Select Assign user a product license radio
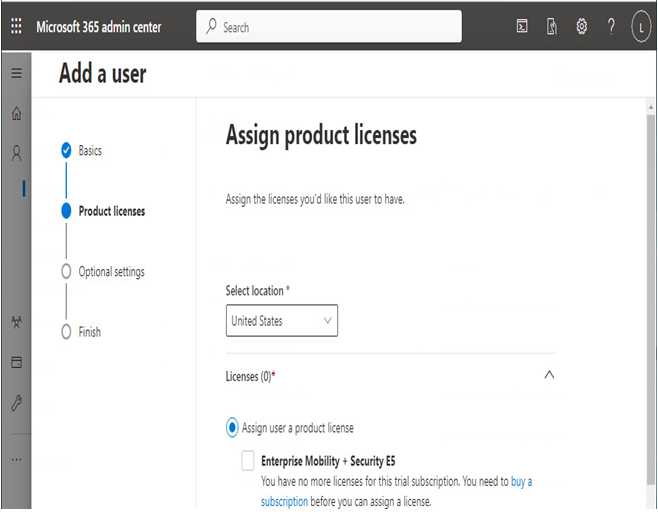Viewport: 658px width, 514px height. 232,428
